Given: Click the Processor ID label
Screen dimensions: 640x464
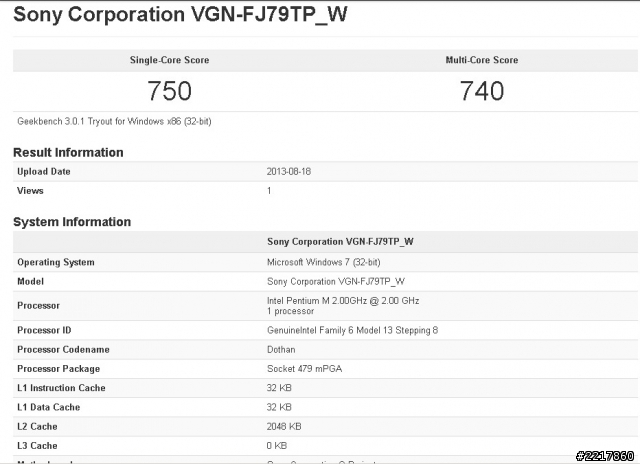Looking at the screenshot, I should (44, 330).
